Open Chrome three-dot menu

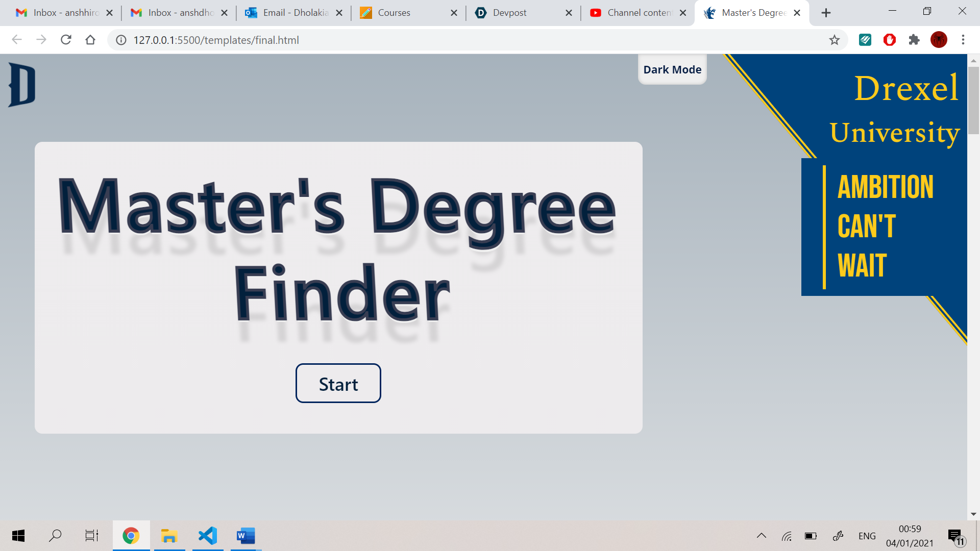(x=963, y=40)
